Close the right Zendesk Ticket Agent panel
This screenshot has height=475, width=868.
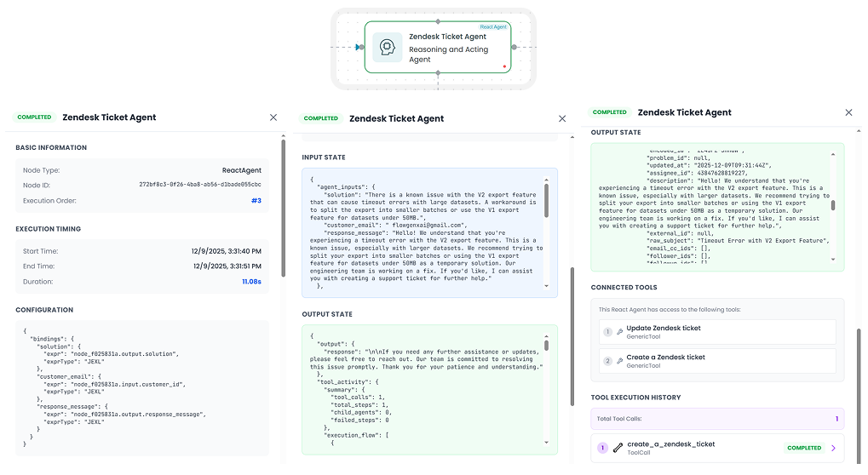click(x=848, y=112)
